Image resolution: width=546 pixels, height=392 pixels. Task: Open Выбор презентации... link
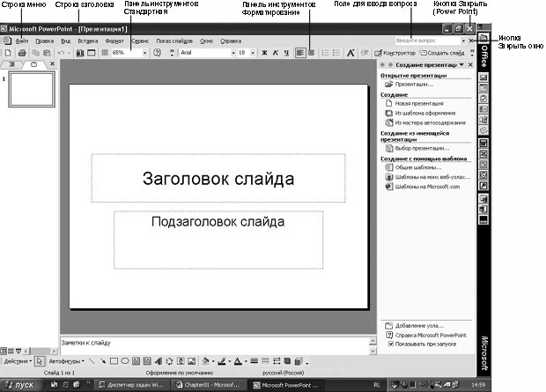(422, 149)
